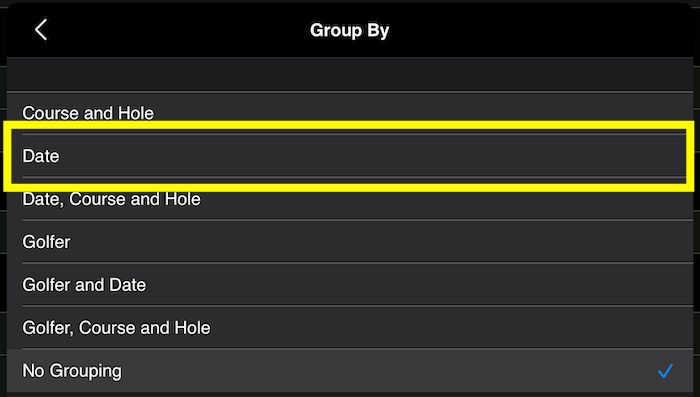Tap the checked No Grouping entry
Viewport: 700px width, 397px height.
(350, 371)
